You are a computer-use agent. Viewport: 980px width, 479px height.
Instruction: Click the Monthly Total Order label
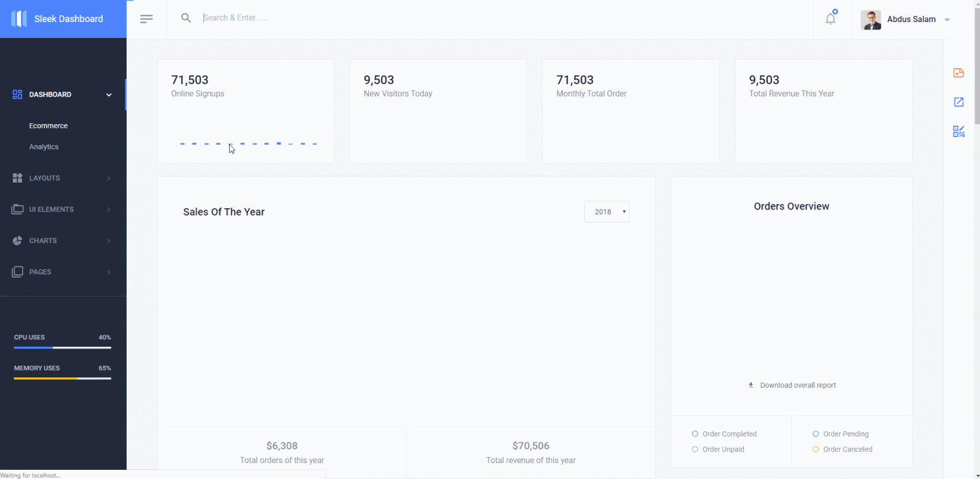point(592,94)
